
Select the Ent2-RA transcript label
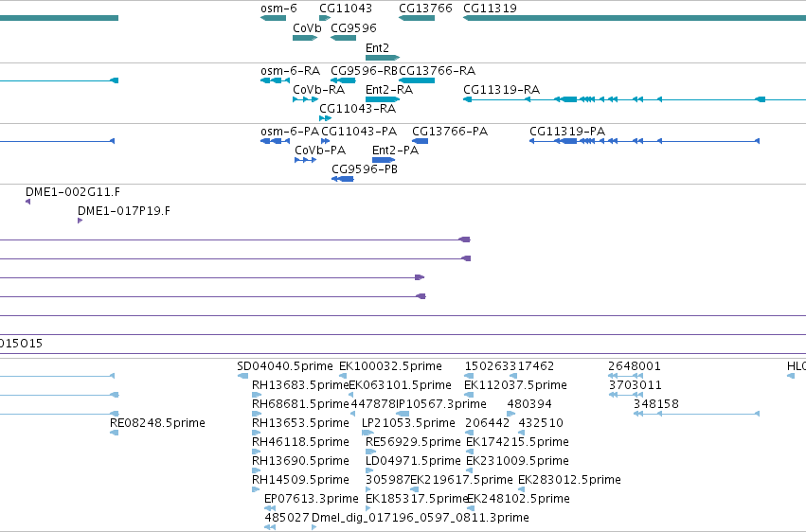[x=389, y=90]
